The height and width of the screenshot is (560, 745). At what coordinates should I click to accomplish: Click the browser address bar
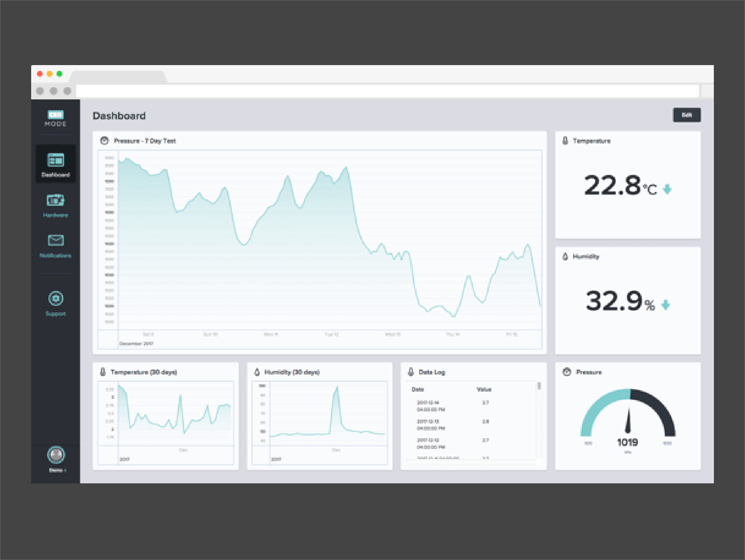387,91
